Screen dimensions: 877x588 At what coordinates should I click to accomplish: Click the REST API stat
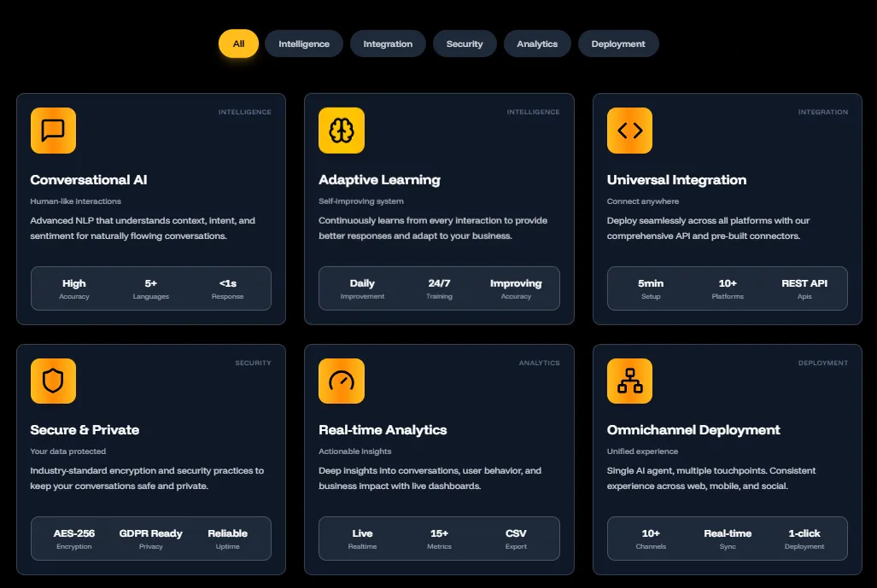pyautogui.click(x=804, y=288)
